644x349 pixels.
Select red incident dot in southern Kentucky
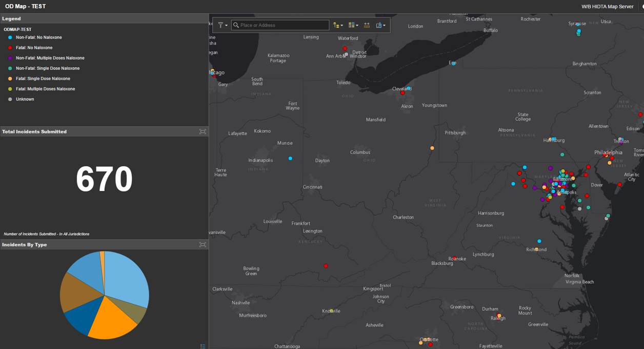click(x=326, y=266)
